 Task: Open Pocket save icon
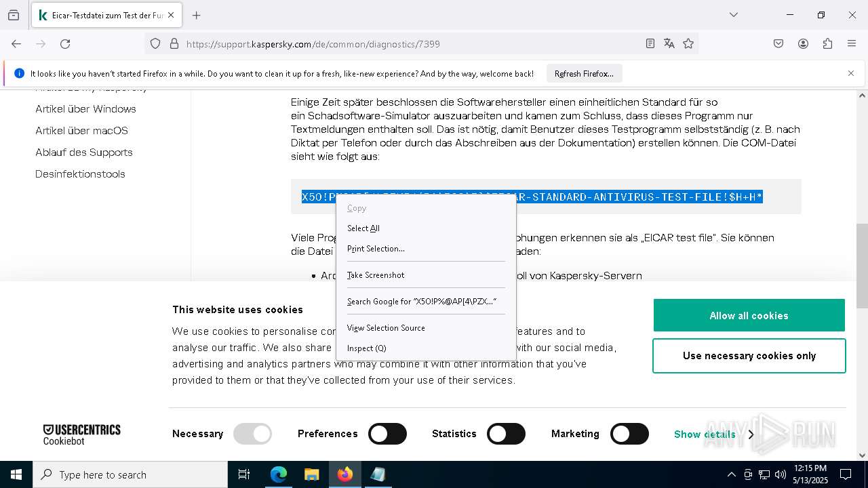pyautogui.click(x=778, y=43)
